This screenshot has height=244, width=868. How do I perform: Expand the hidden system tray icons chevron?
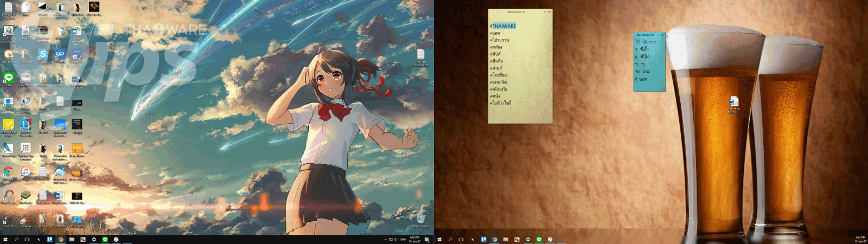(x=386, y=240)
